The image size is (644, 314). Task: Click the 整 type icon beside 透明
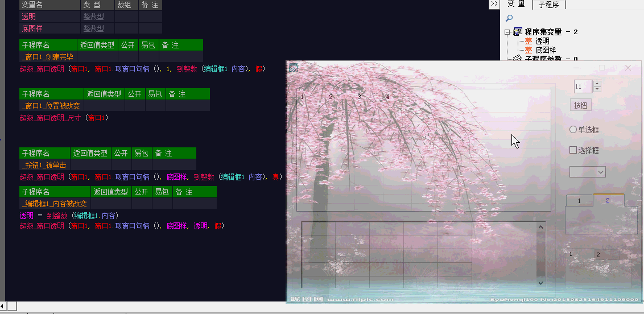pos(529,41)
